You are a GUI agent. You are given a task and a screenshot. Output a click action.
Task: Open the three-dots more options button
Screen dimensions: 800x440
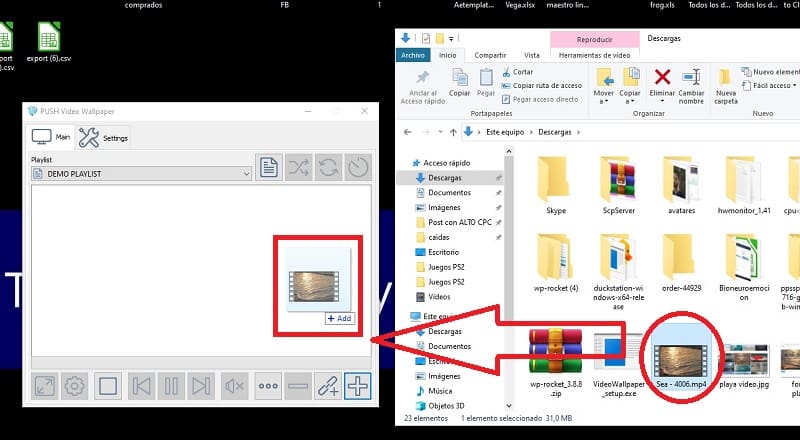click(268, 386)
